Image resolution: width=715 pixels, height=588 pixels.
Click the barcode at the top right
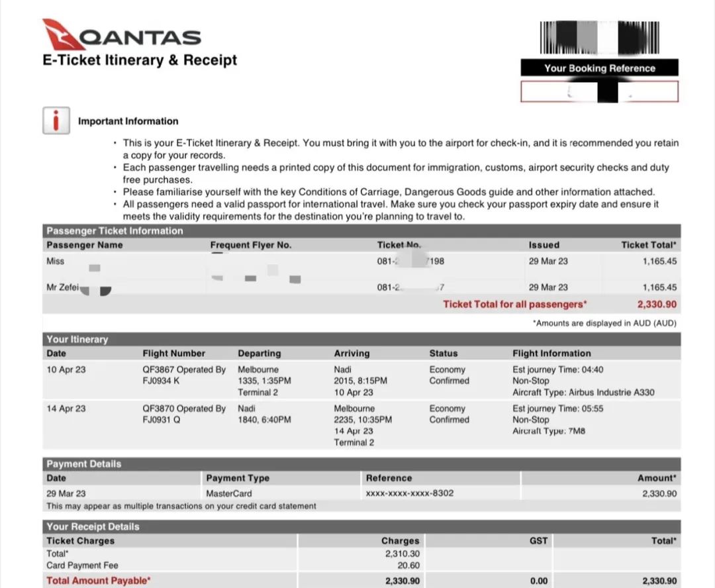[599, 38]
